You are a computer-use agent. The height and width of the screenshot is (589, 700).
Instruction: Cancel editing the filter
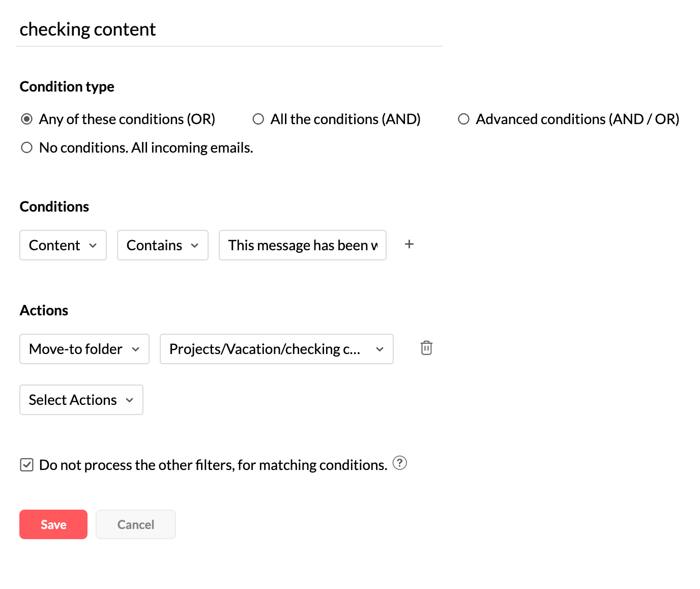(x=135, y=524)
